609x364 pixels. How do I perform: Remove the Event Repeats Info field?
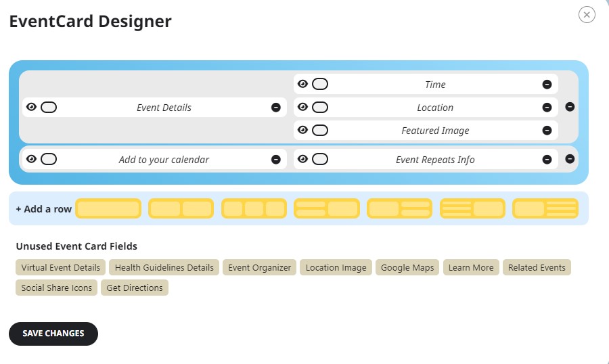[547, 159]
